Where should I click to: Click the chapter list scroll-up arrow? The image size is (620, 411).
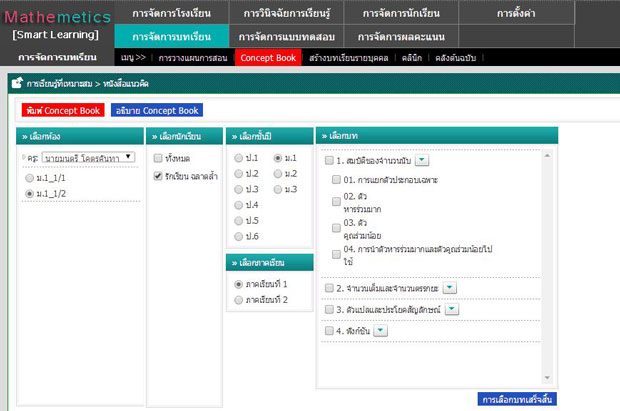coord(547,155)
